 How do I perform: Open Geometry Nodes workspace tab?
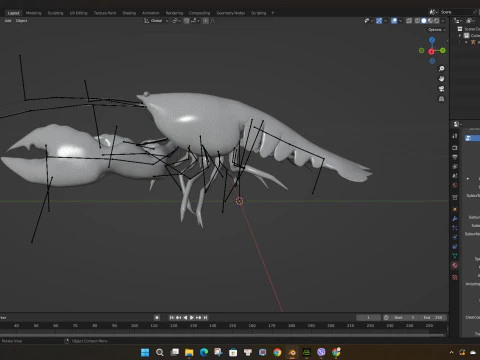[x=231, y=13]
